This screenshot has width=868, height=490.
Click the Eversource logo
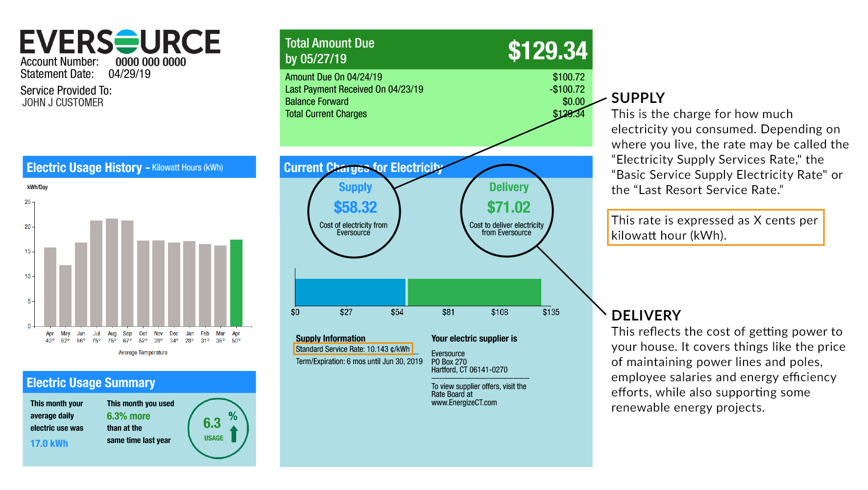[120, 42]
